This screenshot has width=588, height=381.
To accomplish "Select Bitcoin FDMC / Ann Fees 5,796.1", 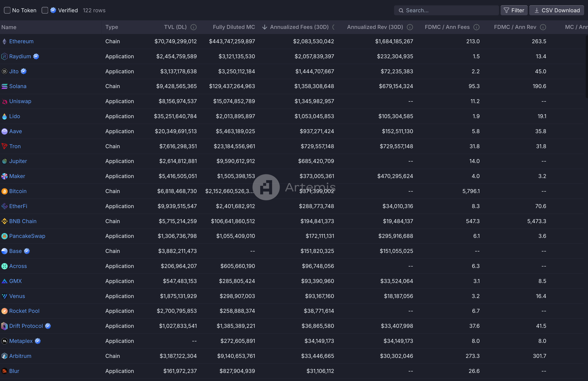I will coord(471,191).
